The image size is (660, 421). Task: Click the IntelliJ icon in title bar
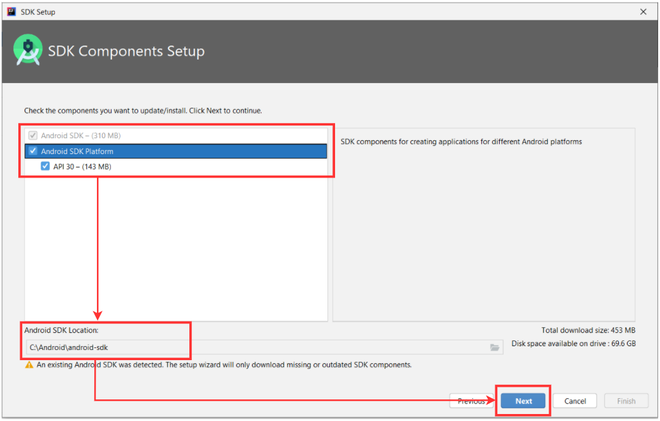(x=11, y=11)
